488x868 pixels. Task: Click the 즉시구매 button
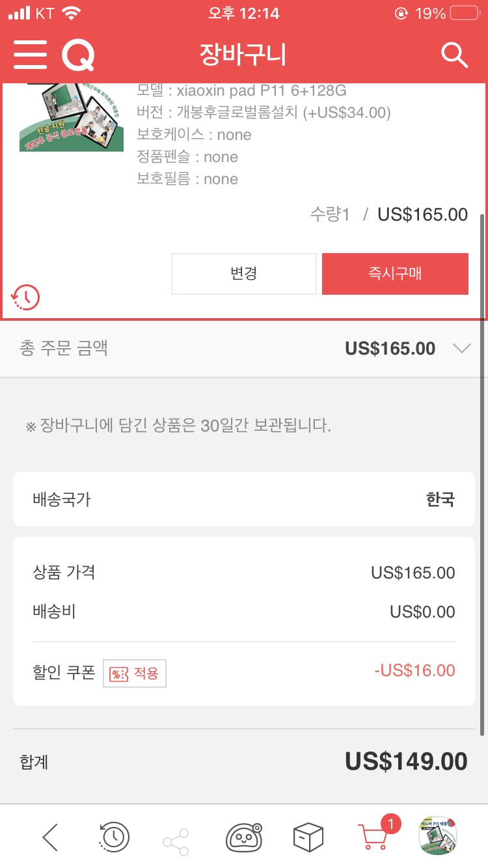click(395, 274)
